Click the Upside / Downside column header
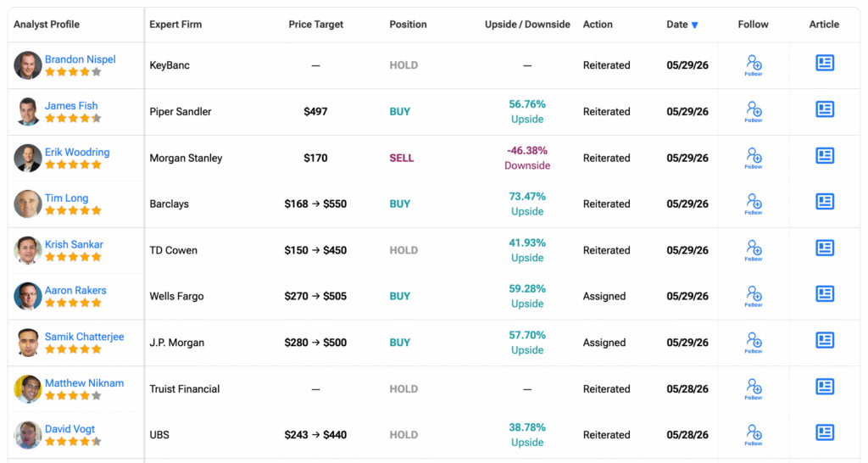The height and width of the screenshot is (463, 868). click(527, 25)
